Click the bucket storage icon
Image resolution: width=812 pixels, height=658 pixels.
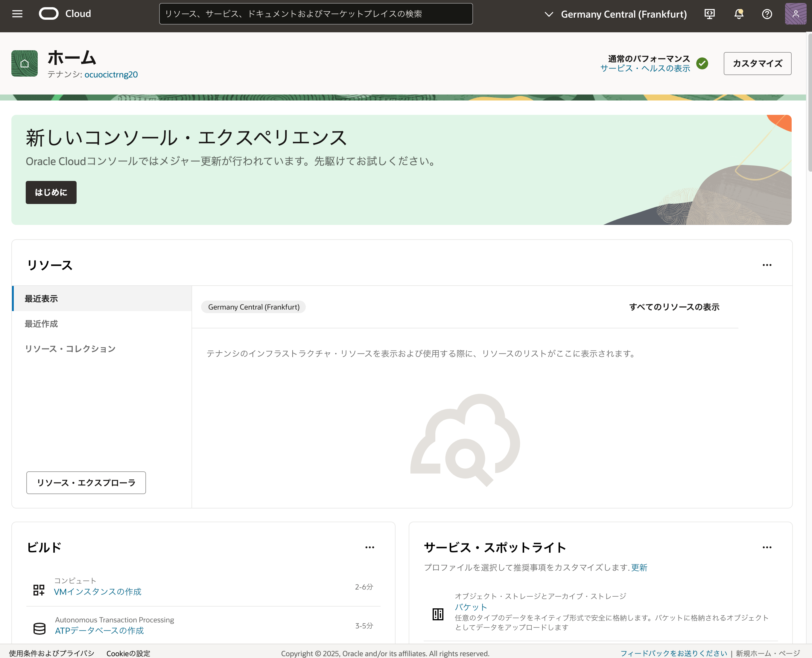(438, 614)
